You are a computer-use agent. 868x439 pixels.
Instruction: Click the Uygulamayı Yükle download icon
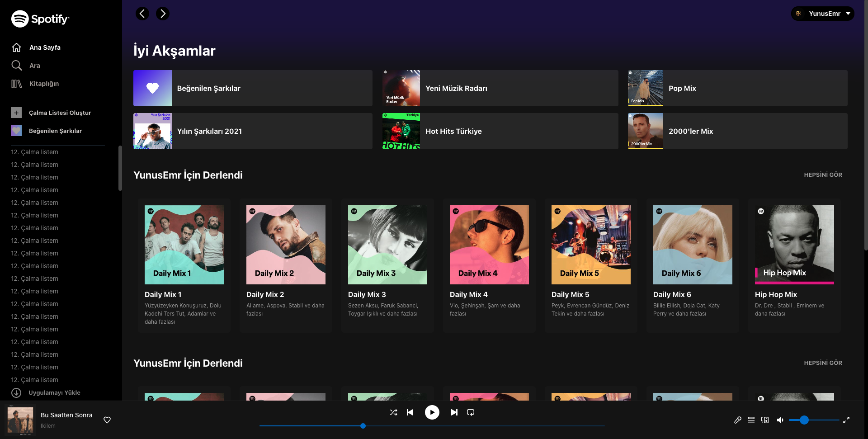pos(16,393)
